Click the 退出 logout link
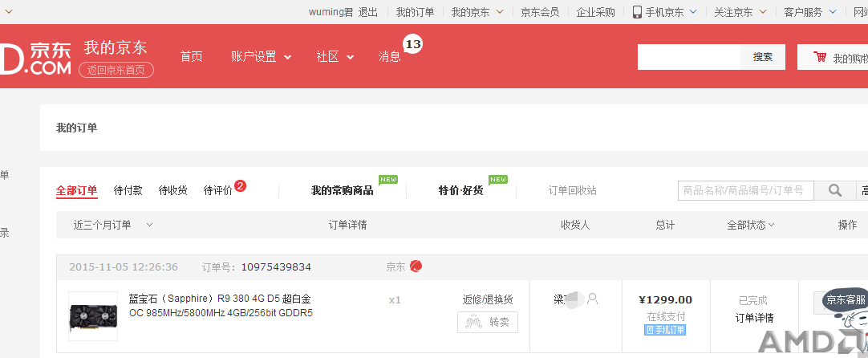The height and width of the screenshot is (358, 868). 368,12
